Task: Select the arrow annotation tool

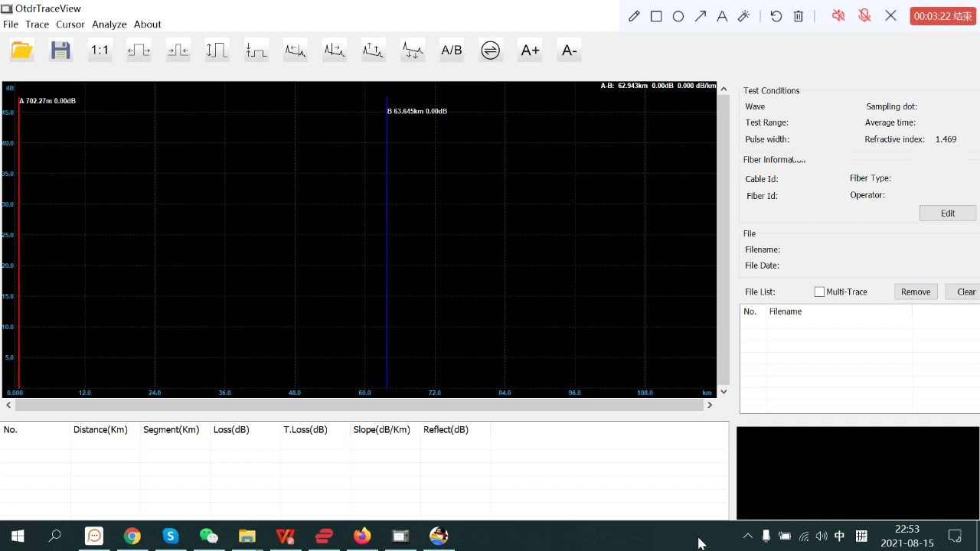Action: (x=701, y=16)
